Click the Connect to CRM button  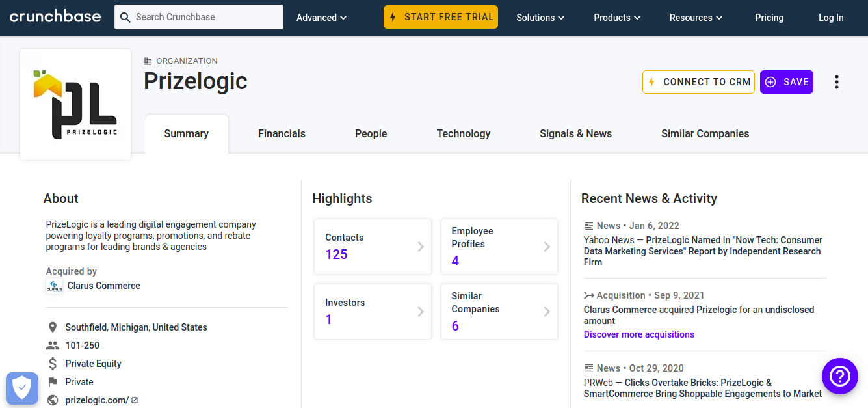coord(698,82)
